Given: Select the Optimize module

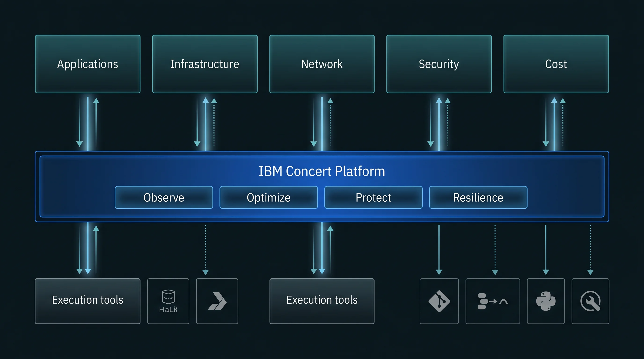Looking at the screenshot, I should tap(268, 197).
